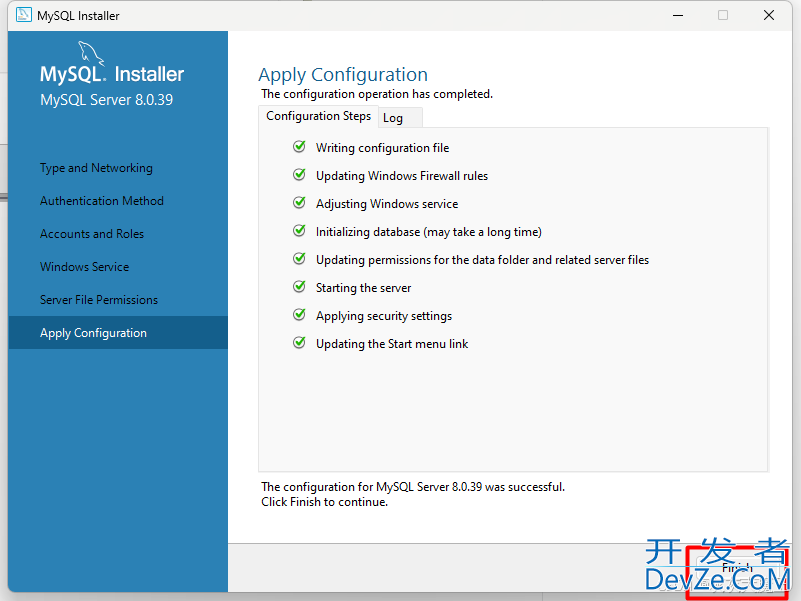Image resolution: width=801 pixels, height=601 pixels.
Task: Click the green check beside Initializing database
Action: point(299,231)
